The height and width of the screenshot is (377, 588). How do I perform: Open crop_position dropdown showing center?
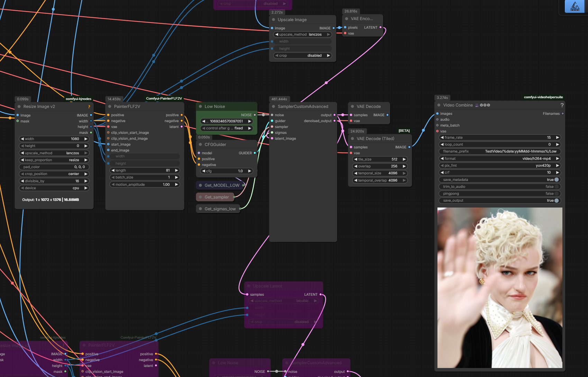tap(54, 174)
